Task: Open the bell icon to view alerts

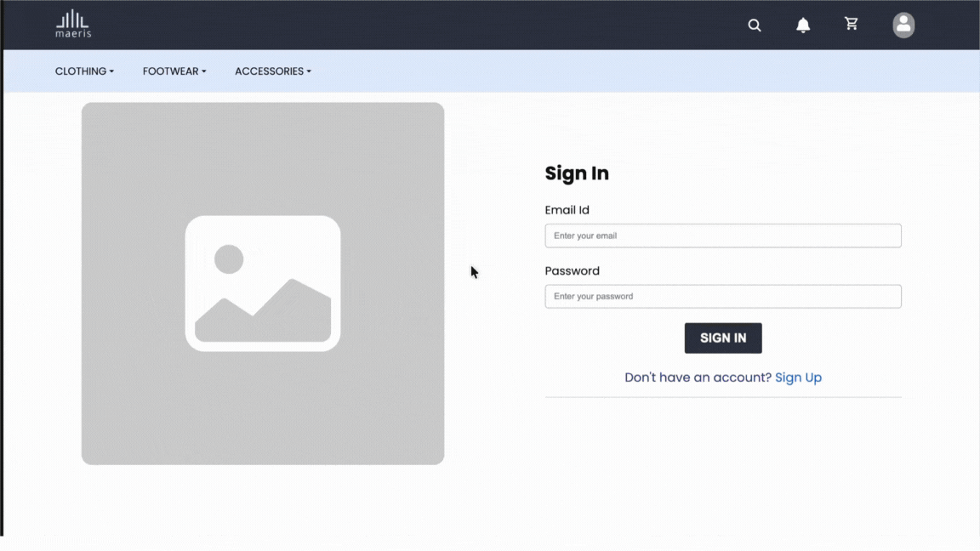Action: click(x=803, y=25)
